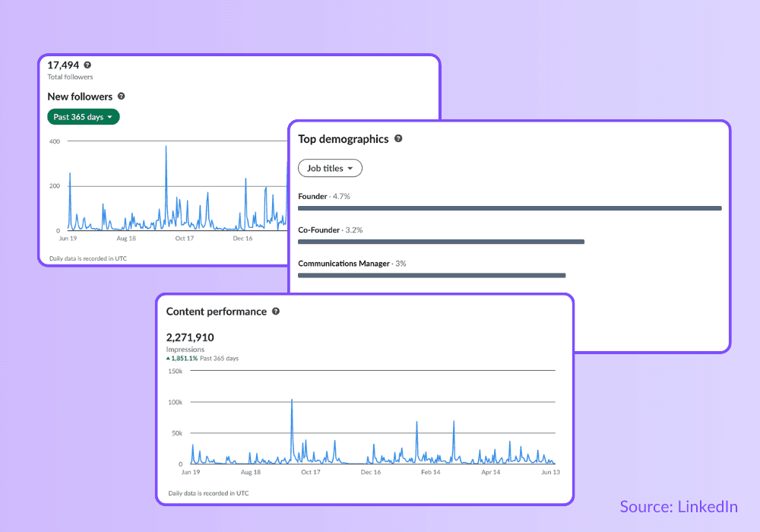
Task: Click help icon next to Top demographics
Action: coord(398,138)
